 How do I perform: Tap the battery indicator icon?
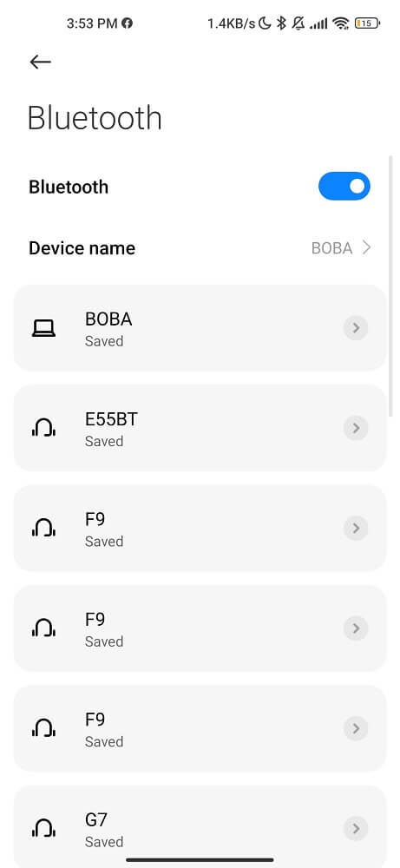pos(367,23)
